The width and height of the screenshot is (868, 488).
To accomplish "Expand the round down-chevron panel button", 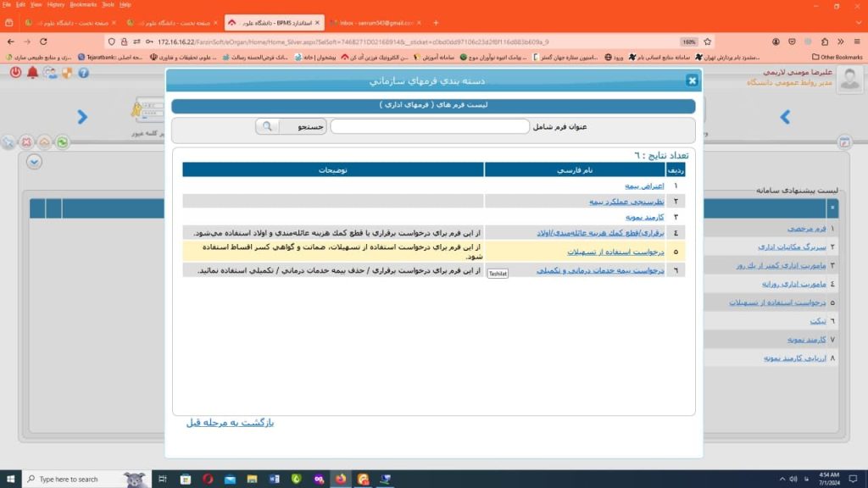I will [x=34, y=161].
